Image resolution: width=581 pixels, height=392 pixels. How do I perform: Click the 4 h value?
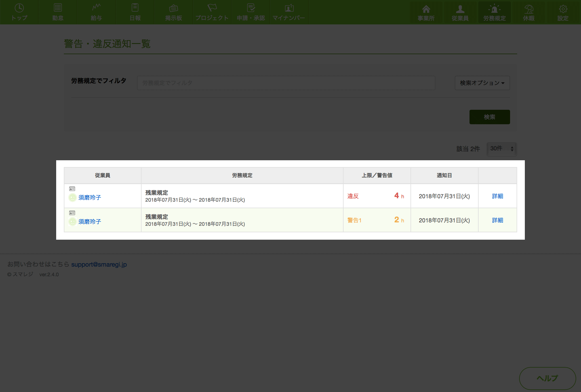coord(399,196)
